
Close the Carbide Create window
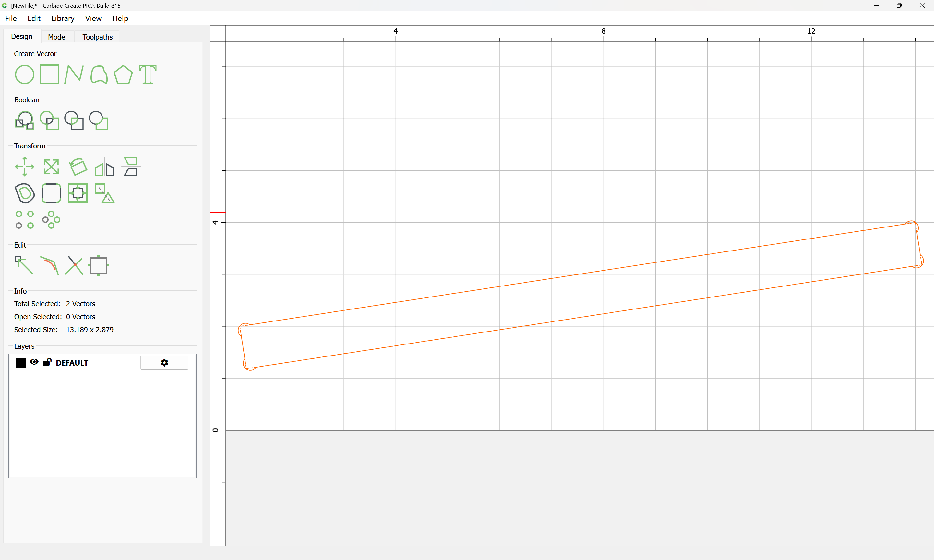pos(922,5)
